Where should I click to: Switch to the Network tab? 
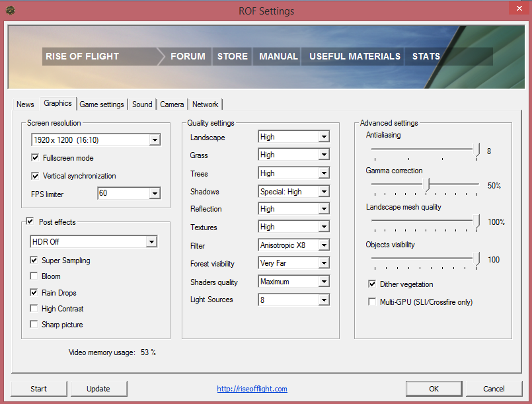point(206,104)
